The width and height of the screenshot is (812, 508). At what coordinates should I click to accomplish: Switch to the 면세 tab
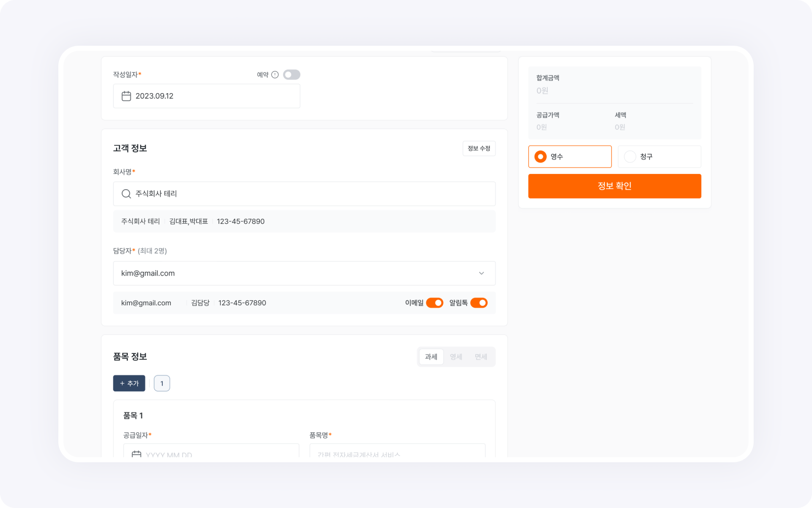[x=481, y=357]
